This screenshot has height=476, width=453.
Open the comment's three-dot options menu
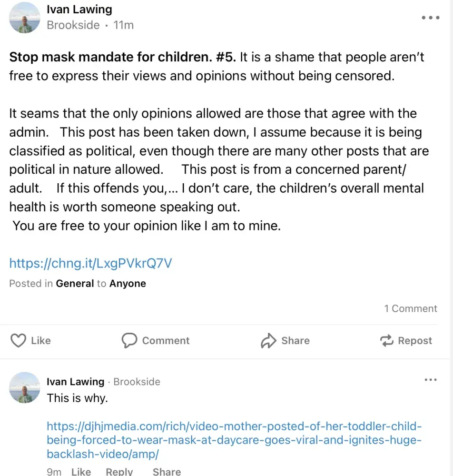pos(430,380)
